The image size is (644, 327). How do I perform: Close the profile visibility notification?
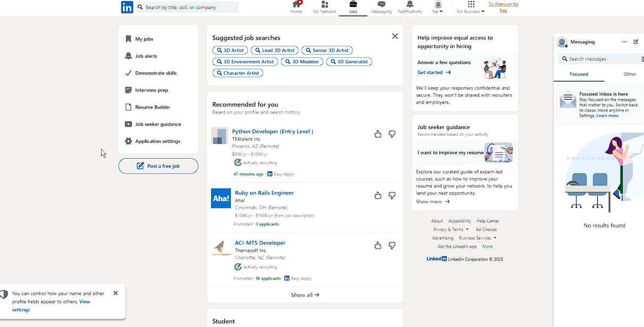(115, 293)
